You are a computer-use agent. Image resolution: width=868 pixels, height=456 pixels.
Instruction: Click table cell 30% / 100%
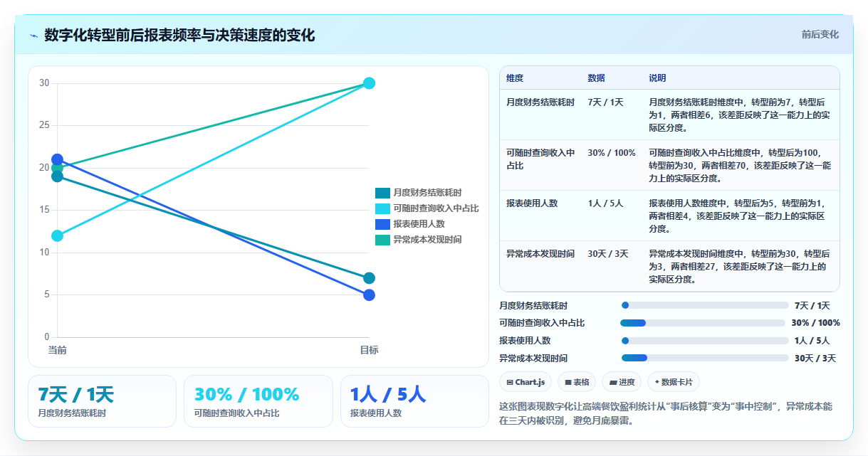tap(612, 153)
